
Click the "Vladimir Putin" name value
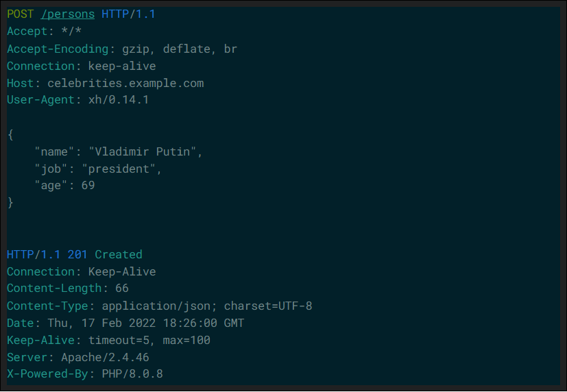143,151
